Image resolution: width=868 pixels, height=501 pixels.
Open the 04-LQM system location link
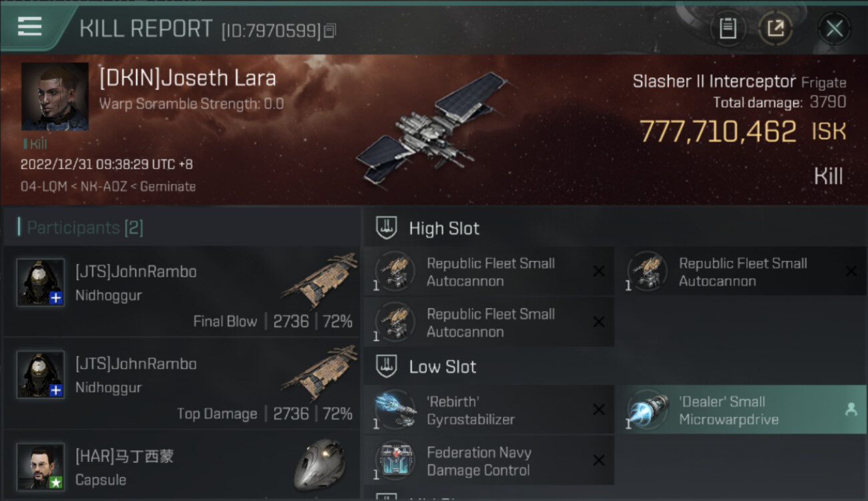[44, 187]
